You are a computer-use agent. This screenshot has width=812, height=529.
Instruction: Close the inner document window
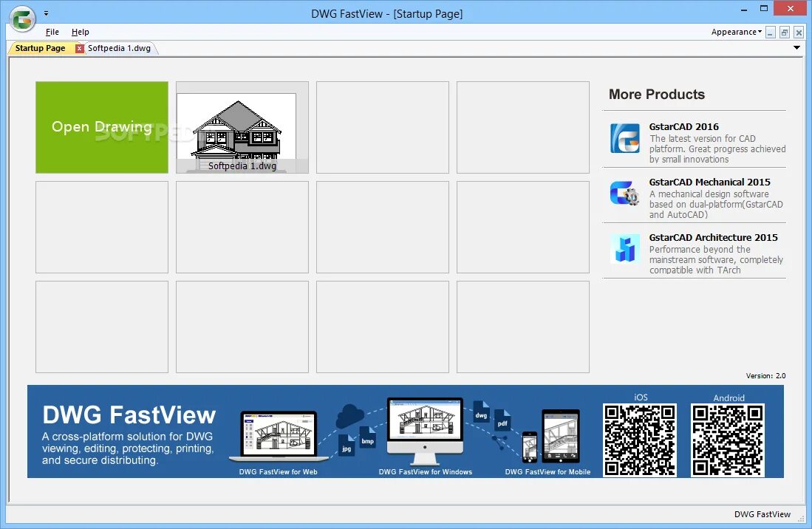point(799,32)
